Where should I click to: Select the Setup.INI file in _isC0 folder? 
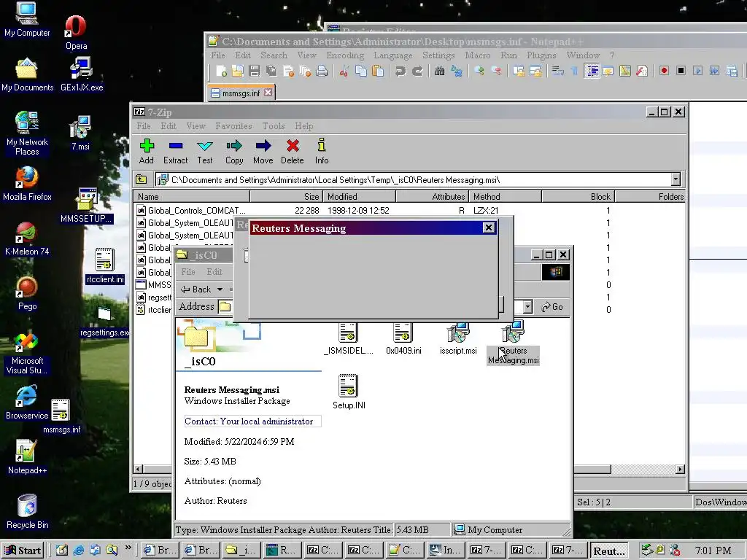[349, 392]
